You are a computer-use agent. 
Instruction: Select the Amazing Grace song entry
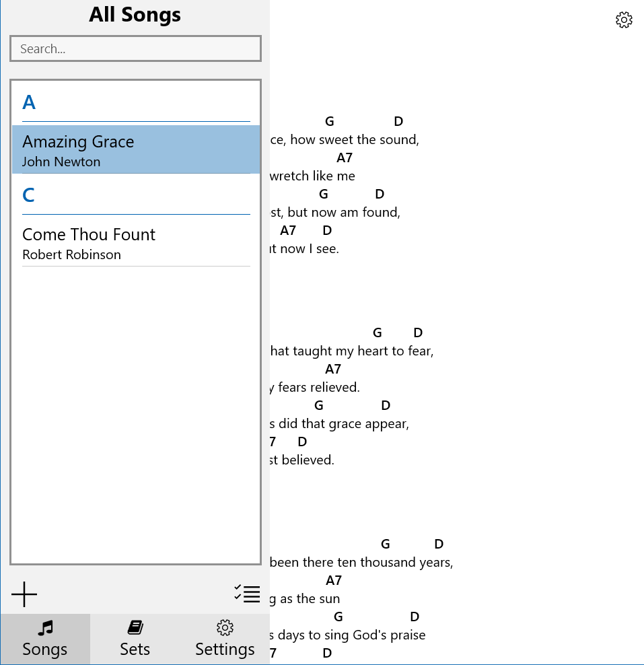[78, 142]
